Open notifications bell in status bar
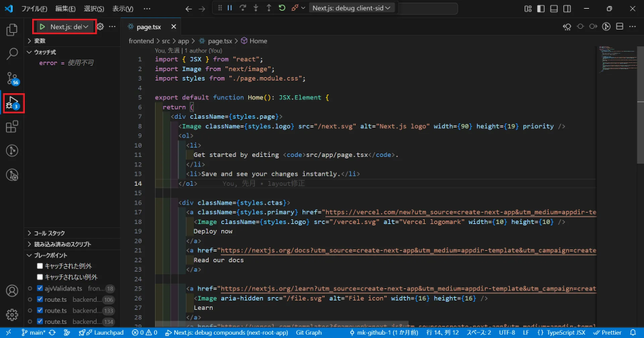 click(633, 333)
